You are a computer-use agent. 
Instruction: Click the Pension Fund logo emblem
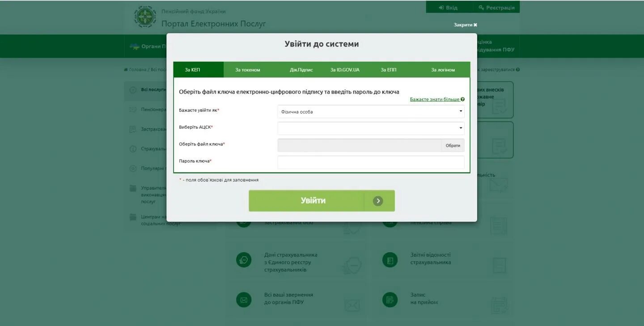pyautogui.click(x=145, y=17)
